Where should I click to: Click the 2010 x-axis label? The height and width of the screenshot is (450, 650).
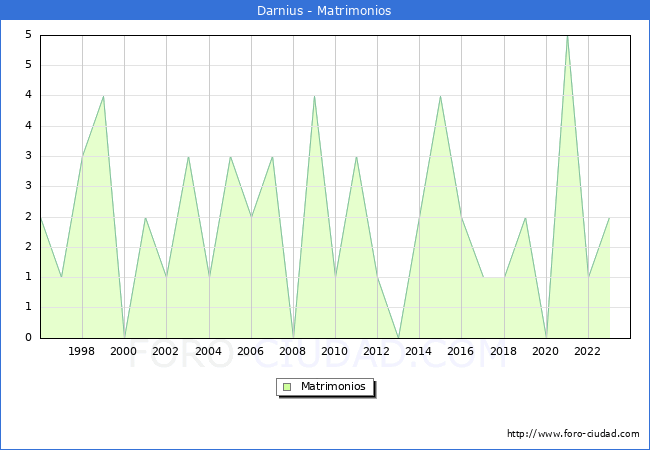click(335, 351)
